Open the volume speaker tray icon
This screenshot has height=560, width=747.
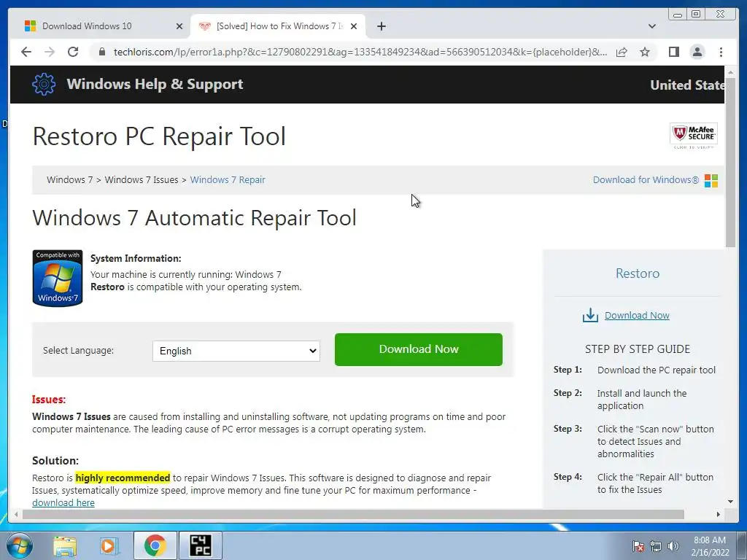673,546
